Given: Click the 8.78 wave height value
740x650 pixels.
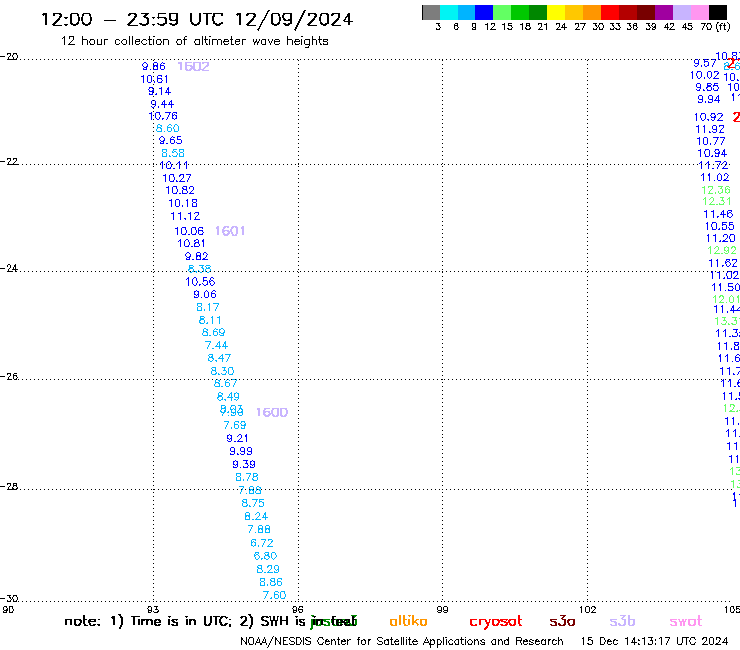Looking at the screenshot, I should coord(247,477).
